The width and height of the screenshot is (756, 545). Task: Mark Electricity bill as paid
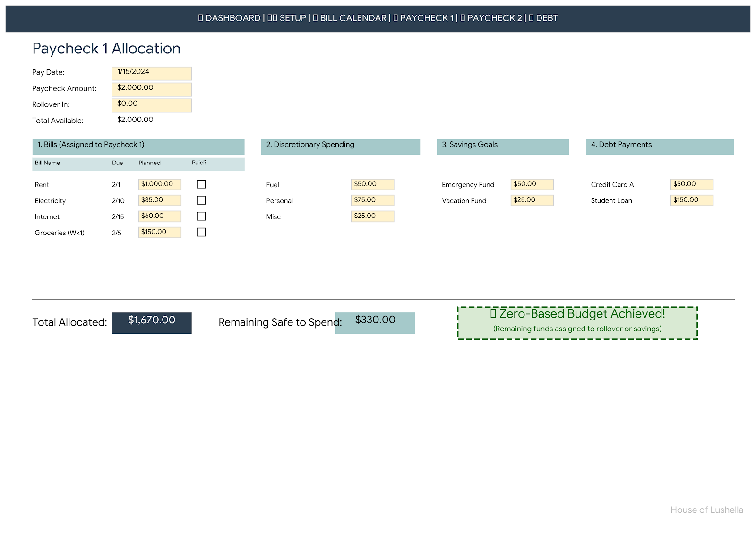point(201,200)
